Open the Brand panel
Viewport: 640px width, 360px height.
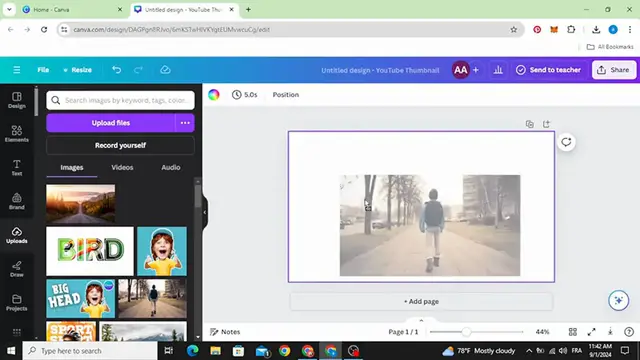click(17, 202)
